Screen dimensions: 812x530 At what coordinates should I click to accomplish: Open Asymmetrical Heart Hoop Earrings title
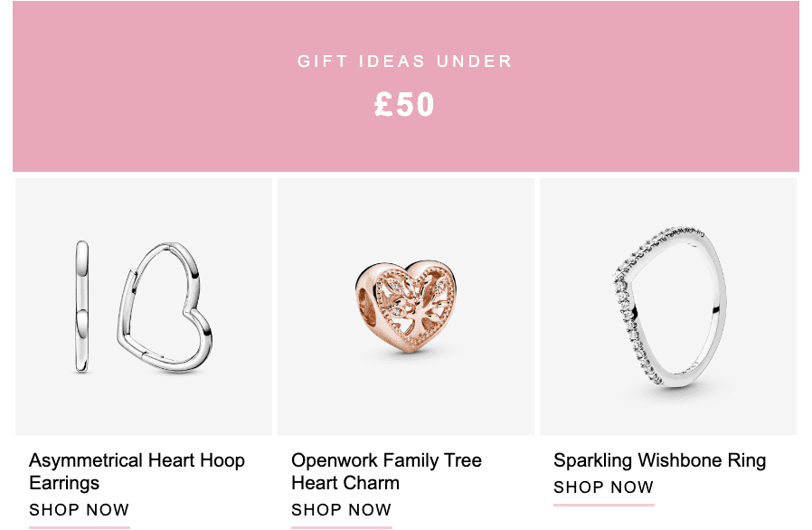tap(137, 471)
